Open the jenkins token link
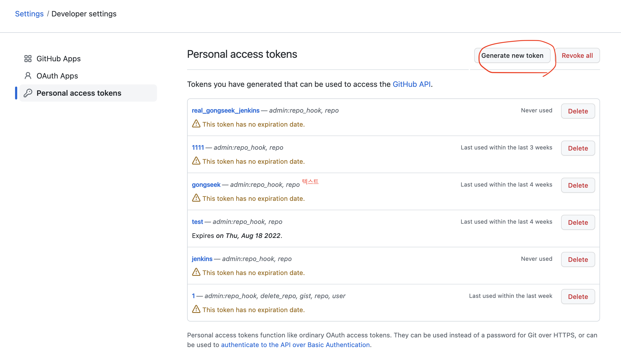 [x=202, y=259]
